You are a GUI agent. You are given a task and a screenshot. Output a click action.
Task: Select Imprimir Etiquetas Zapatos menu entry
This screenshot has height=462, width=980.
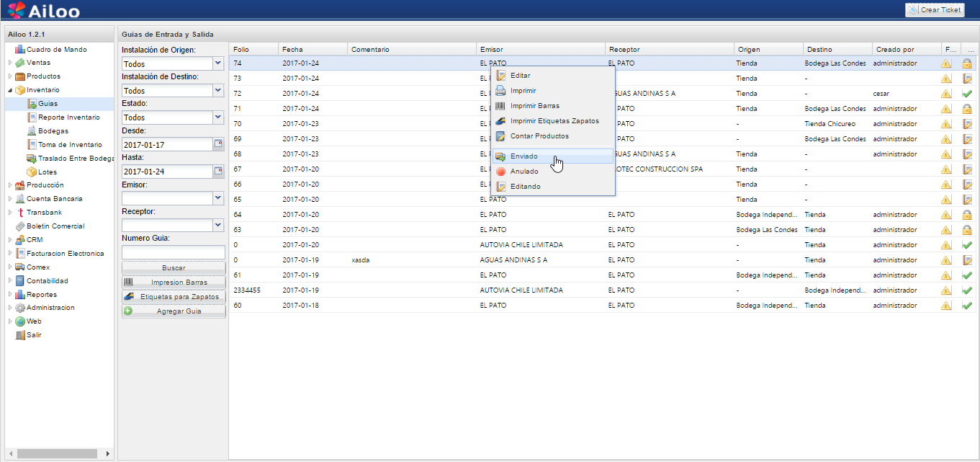pyautogui.click(x=553, y=121)
